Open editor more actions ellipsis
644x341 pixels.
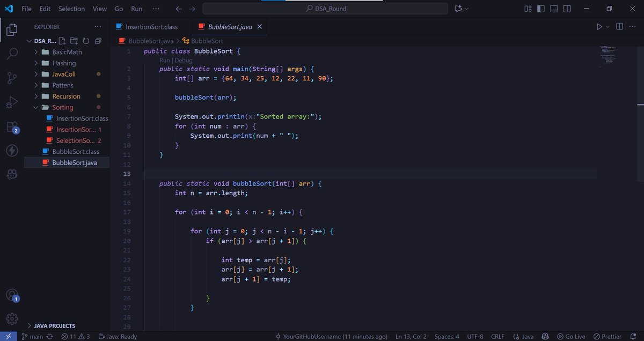tap(633, 26)
